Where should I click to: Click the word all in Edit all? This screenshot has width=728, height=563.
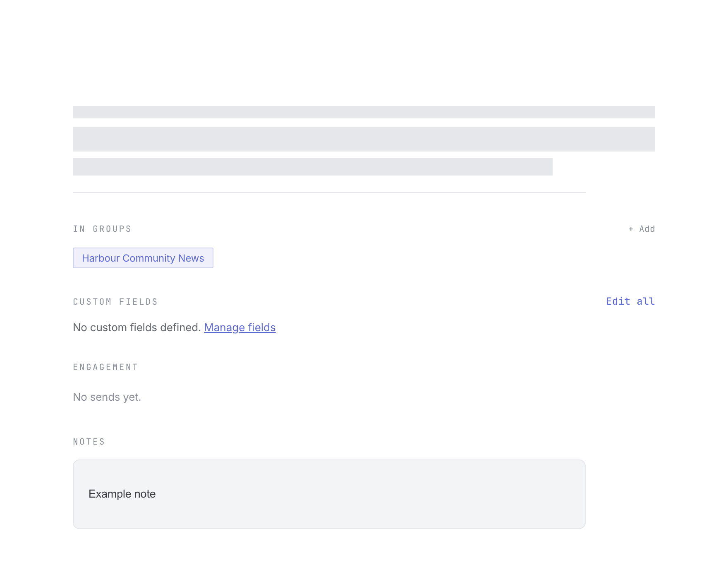pos(646,301)
